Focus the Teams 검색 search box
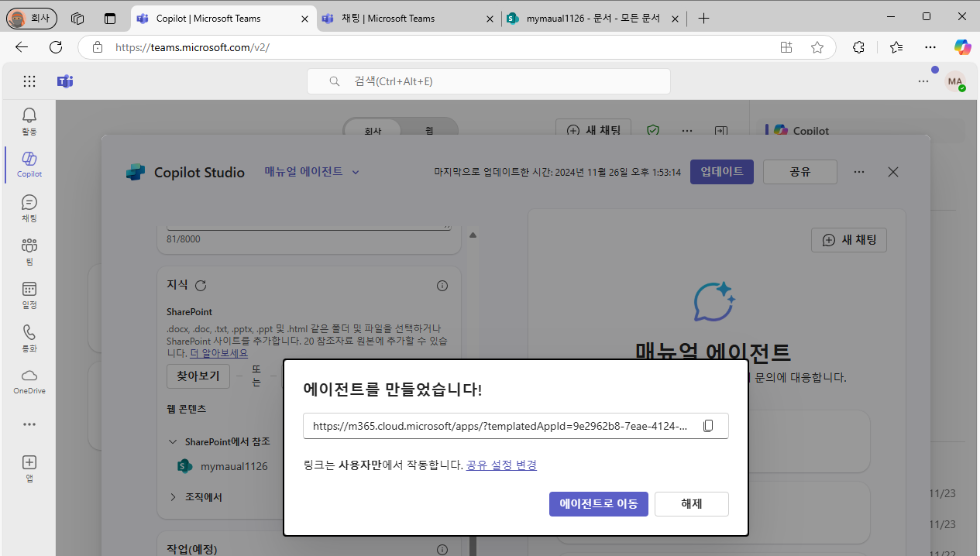The image size is (980, 556). [x=489, y=81]
